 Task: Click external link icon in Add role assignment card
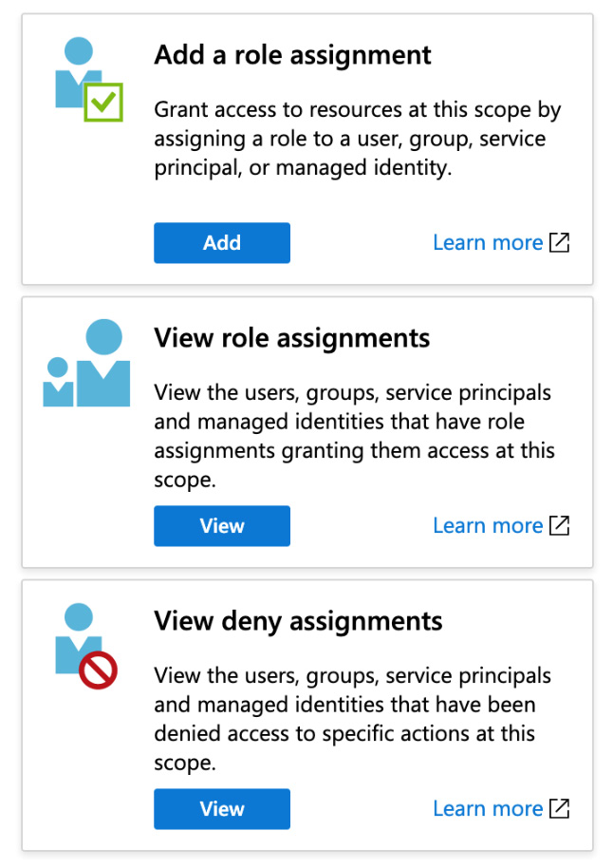(560, 242)
